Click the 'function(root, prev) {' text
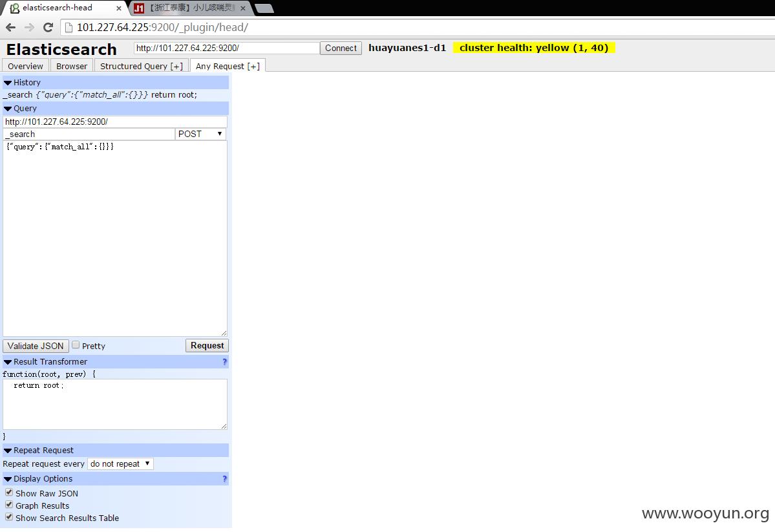This screenshot has width=775, height=532. coord(49,374)
